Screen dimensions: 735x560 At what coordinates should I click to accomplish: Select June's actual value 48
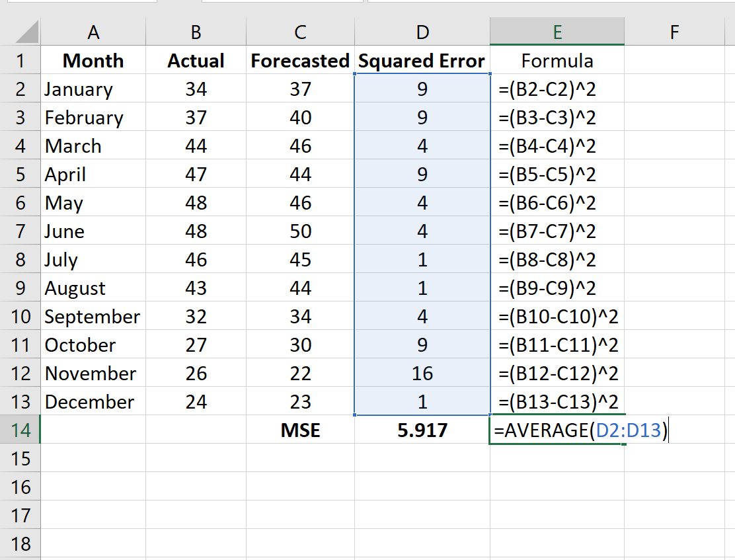(195, 231)
